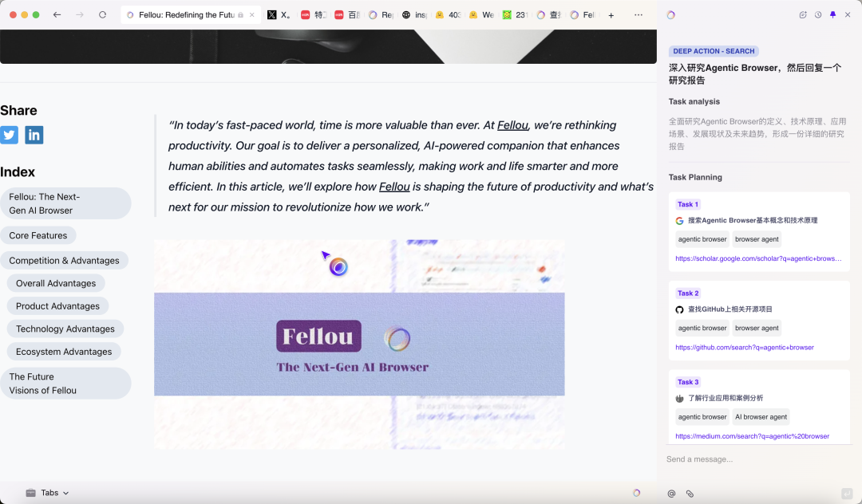Viewport: 862px width, 504px height.
Task: Click the Fellou orb icon in bottom bar
Action: click(x=637, y=493)
